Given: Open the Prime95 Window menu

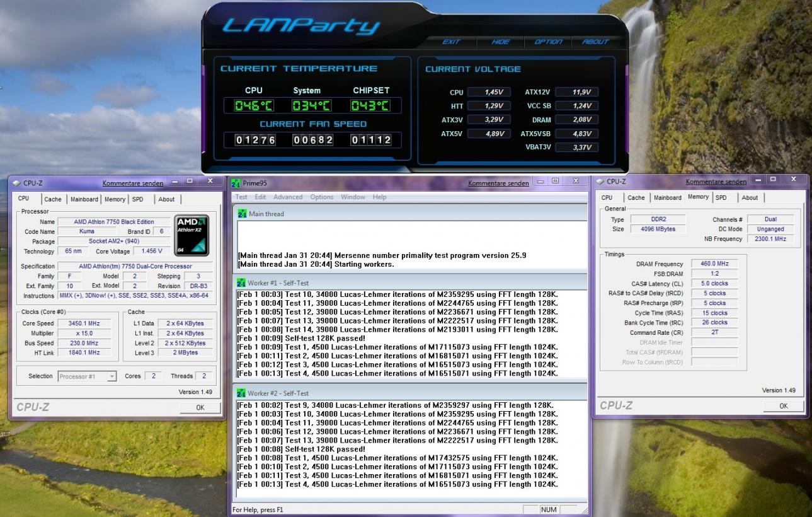Looking at the screenshot, I should 353,197.
